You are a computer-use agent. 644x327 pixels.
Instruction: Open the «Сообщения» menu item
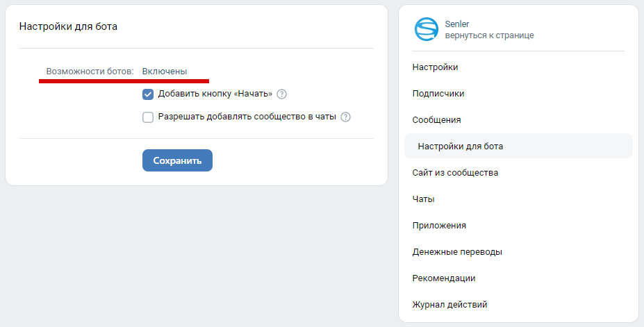coord(437,120)
